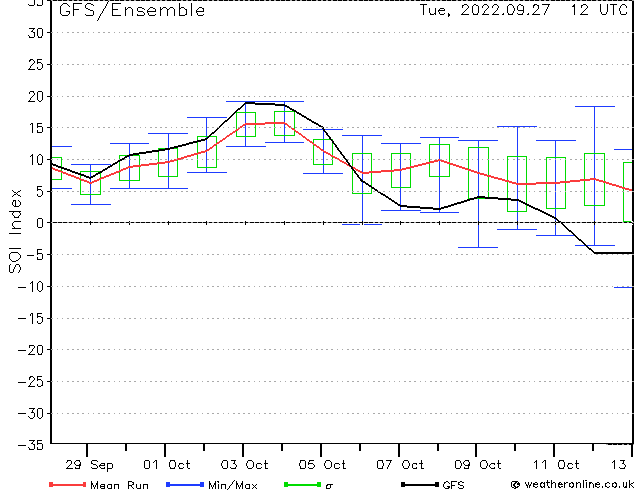Click the 10 y-axis value
The height and width of the screenshot is (490, 634).
[36, 160]
